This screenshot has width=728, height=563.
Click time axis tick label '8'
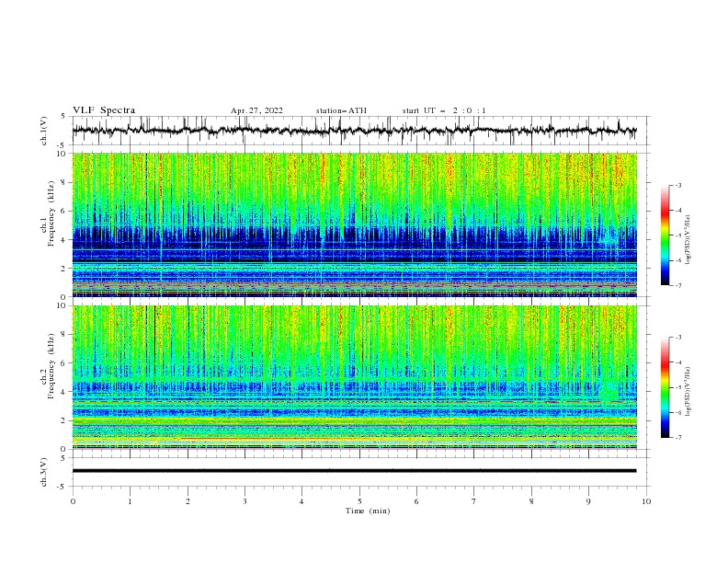point(531,501)
